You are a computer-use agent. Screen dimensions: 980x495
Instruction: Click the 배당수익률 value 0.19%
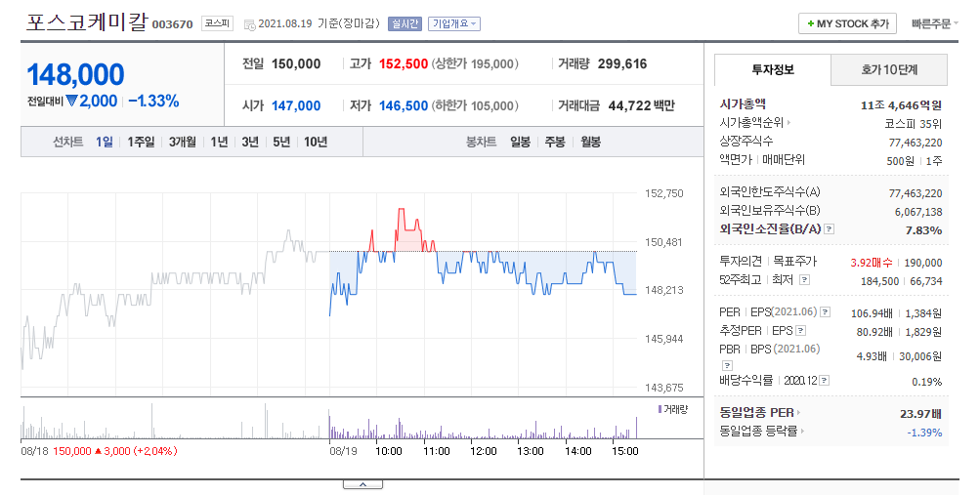click(x=927, y=382)
